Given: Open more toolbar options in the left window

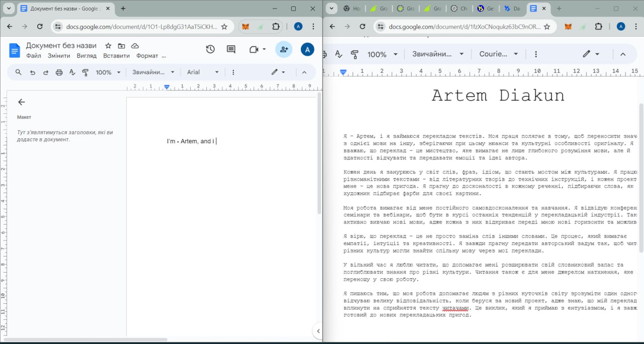Looking at the screenshot, I should pyautogui.click(x=233, y=72).
